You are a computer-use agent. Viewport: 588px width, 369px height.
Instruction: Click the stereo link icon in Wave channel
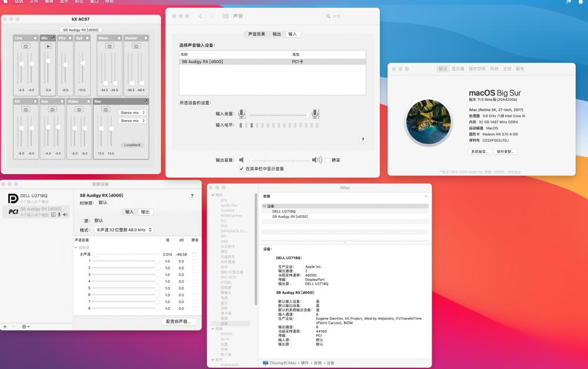tap(109, 46)
